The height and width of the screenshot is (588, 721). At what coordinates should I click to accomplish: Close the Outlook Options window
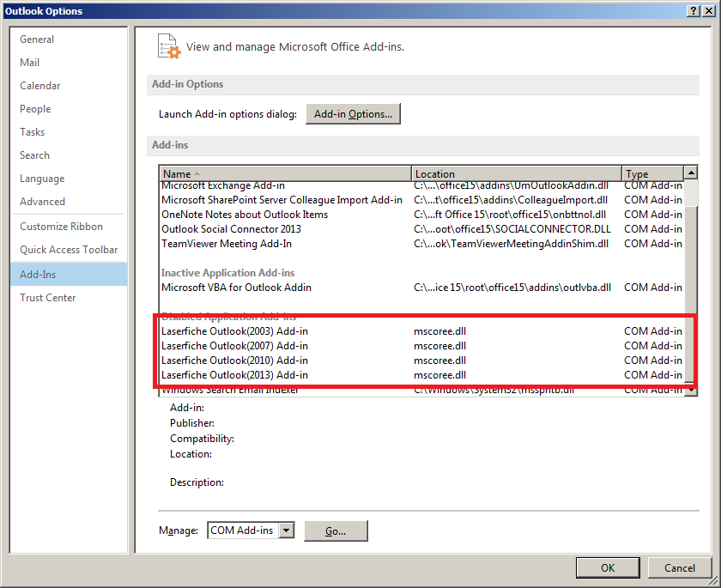point(709,11)
